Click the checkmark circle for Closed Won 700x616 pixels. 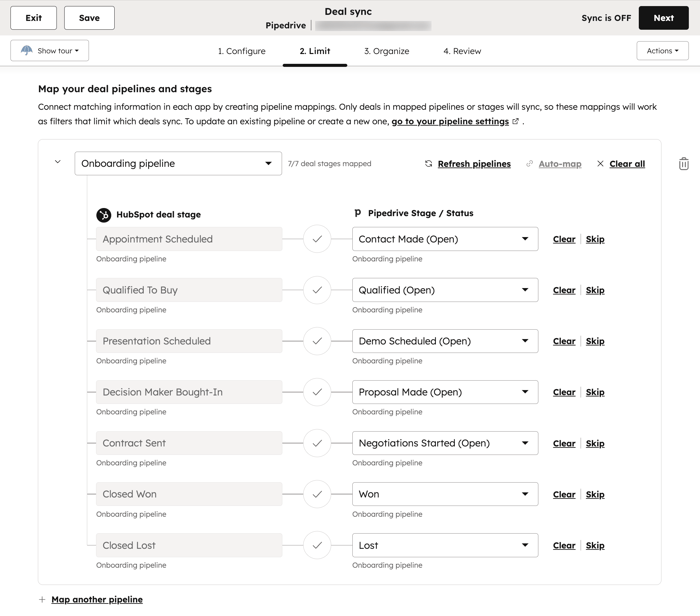pyautogui.click(x=317, y=494)
